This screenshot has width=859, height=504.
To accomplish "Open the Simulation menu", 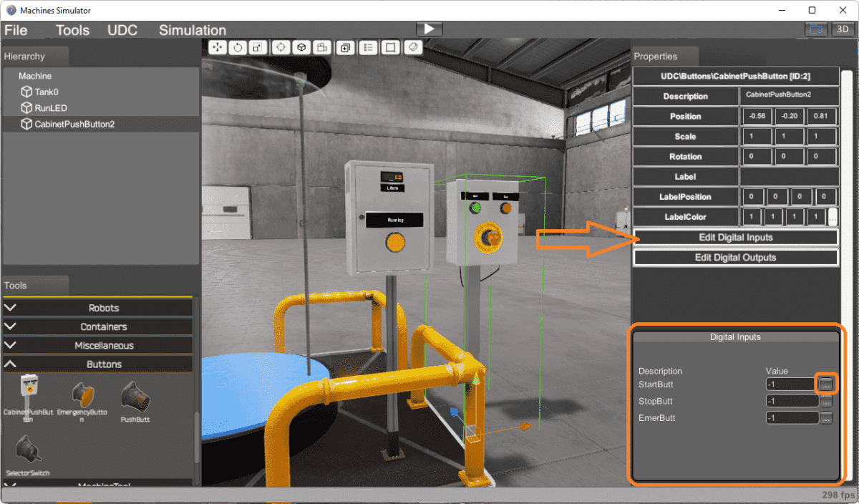I will [192, 30].
